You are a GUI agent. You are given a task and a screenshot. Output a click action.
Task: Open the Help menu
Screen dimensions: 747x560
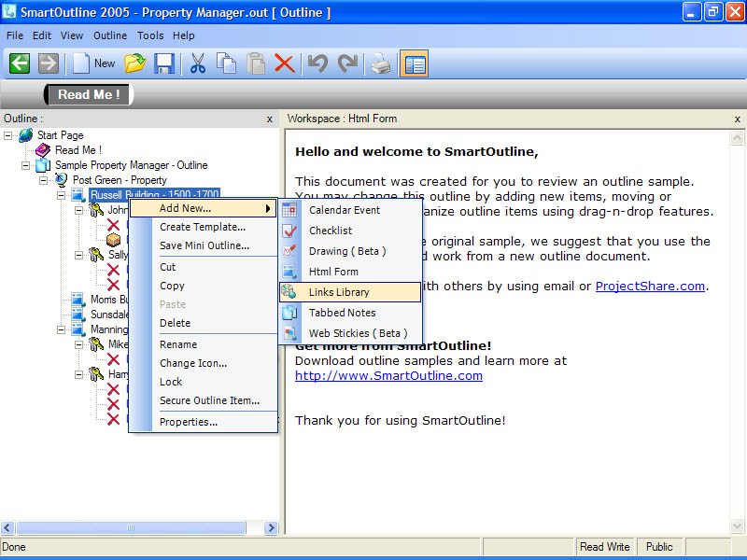tap(183, 35)
